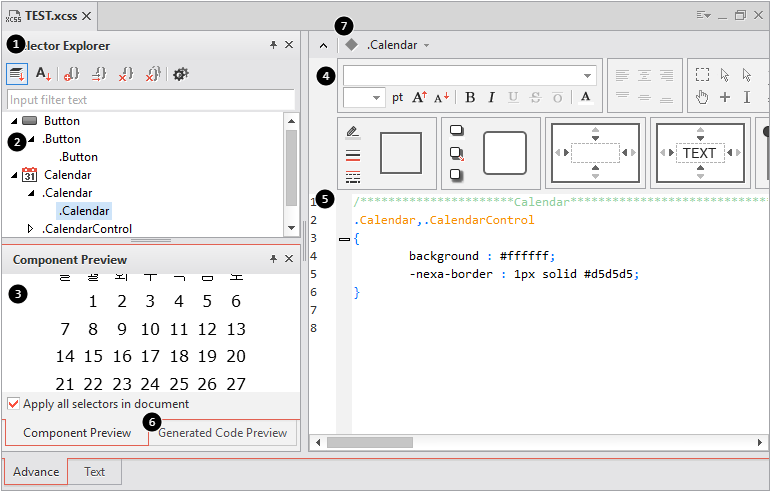The height and width of the screenshot is (492, 771).
Task: Pin the Component Preview panel
Action: click(x=273, y=259)
